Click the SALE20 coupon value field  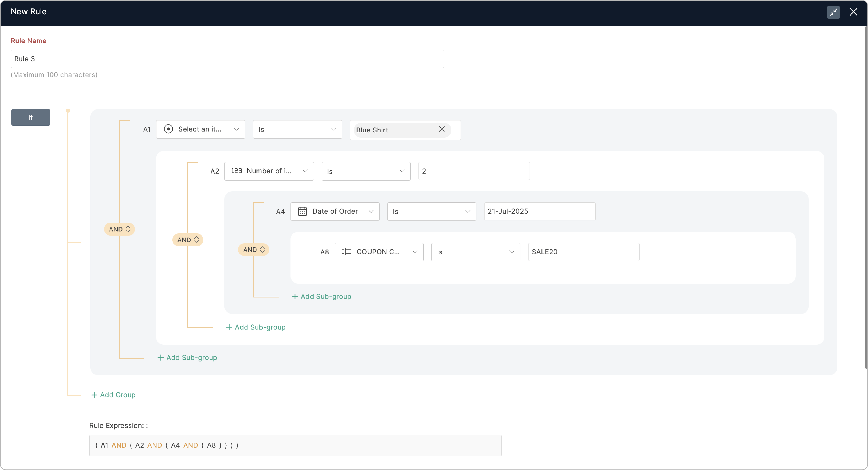(584, 252)
